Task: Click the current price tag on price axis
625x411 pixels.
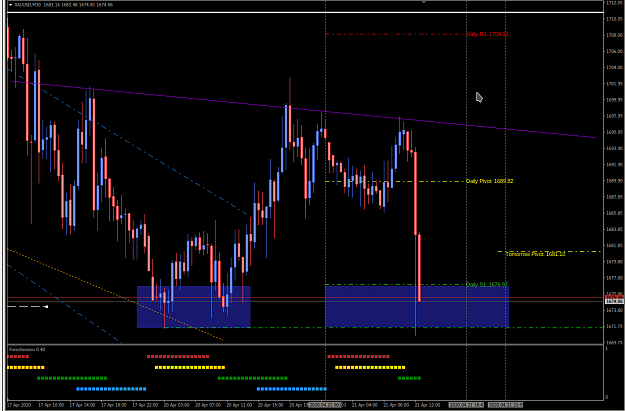Action: click(x=614, y=301)
